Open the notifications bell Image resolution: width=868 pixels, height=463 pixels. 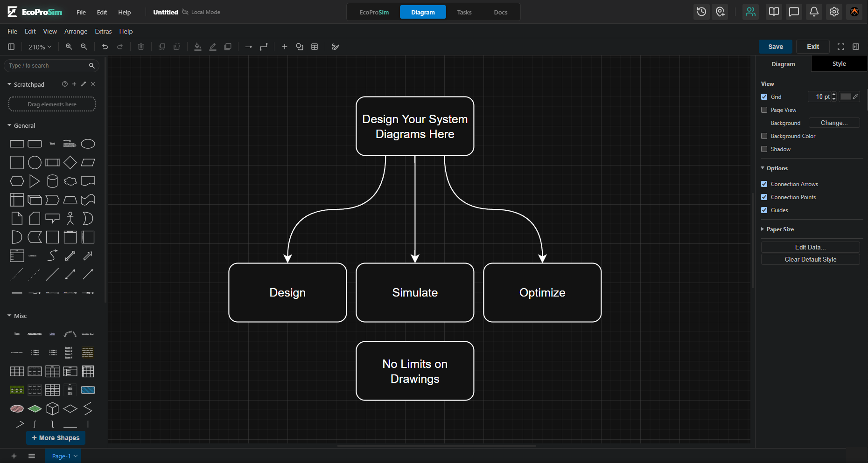(814, 12)
